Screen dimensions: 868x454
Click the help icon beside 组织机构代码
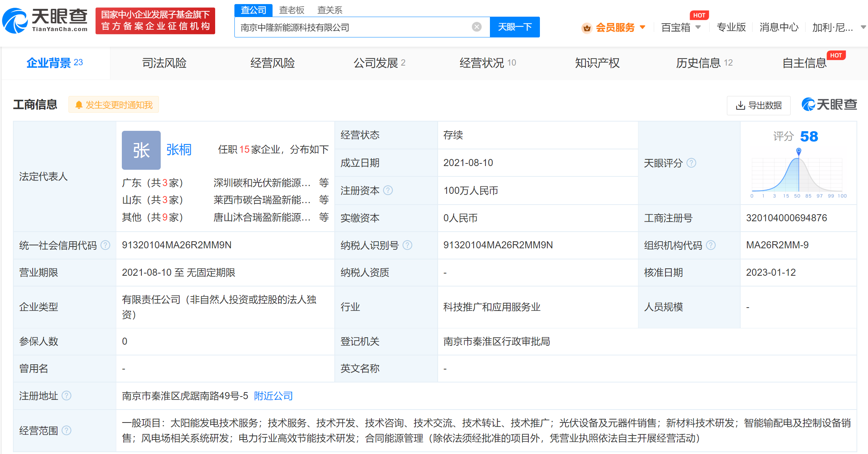[x=711, y=245]
